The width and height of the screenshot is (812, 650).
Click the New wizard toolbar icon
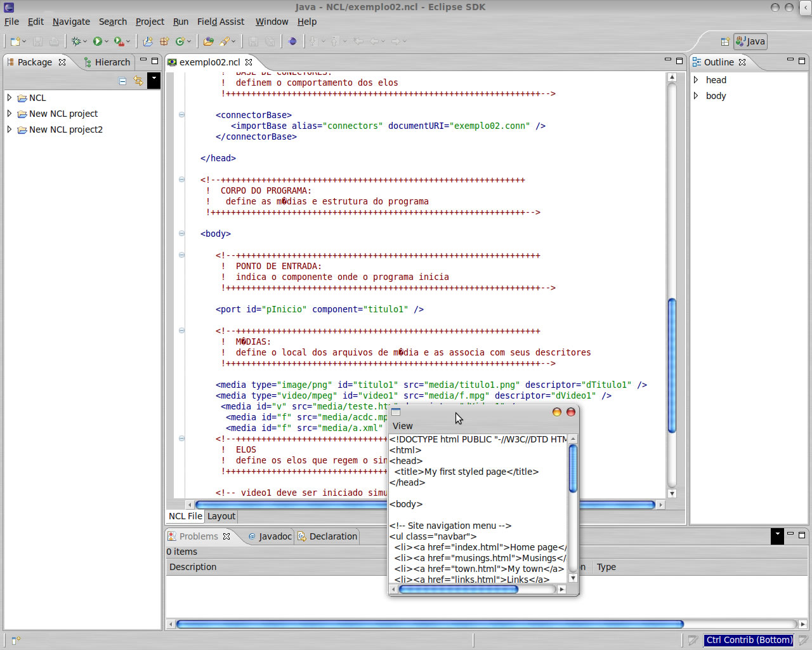tap(15, 41)
